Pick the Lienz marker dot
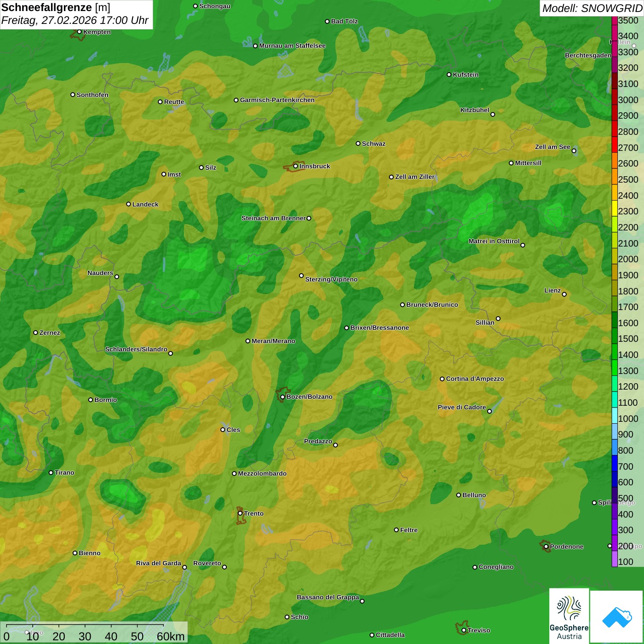This screenshot has height=644, width=644. pos(564,294)
